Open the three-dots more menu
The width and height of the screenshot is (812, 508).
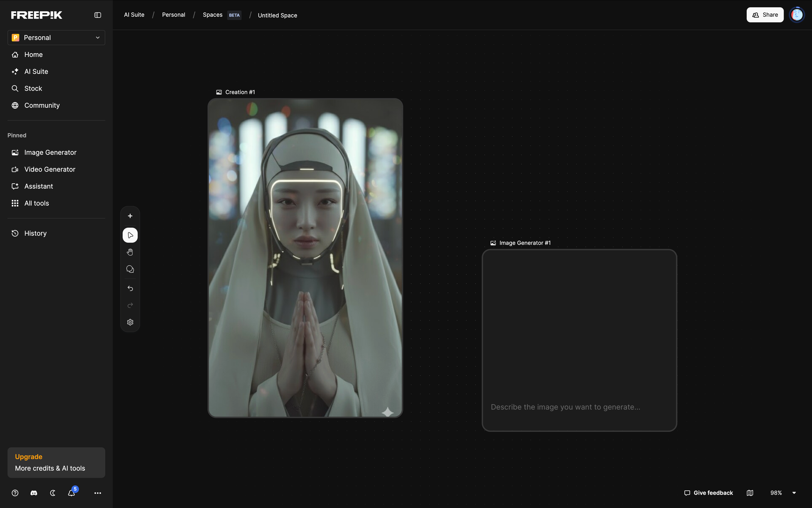[97, 493]
